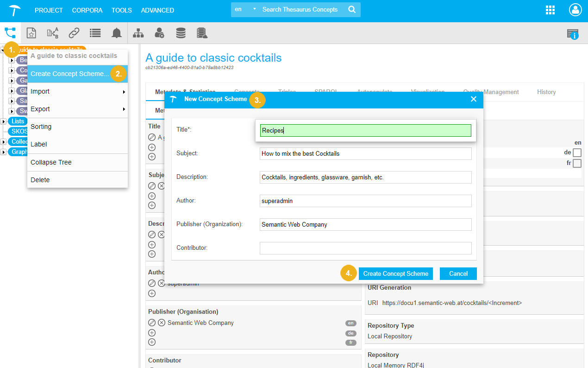Click the search magnifier icon
Screen dimensions: 588x368
click(x=352, y=10)
